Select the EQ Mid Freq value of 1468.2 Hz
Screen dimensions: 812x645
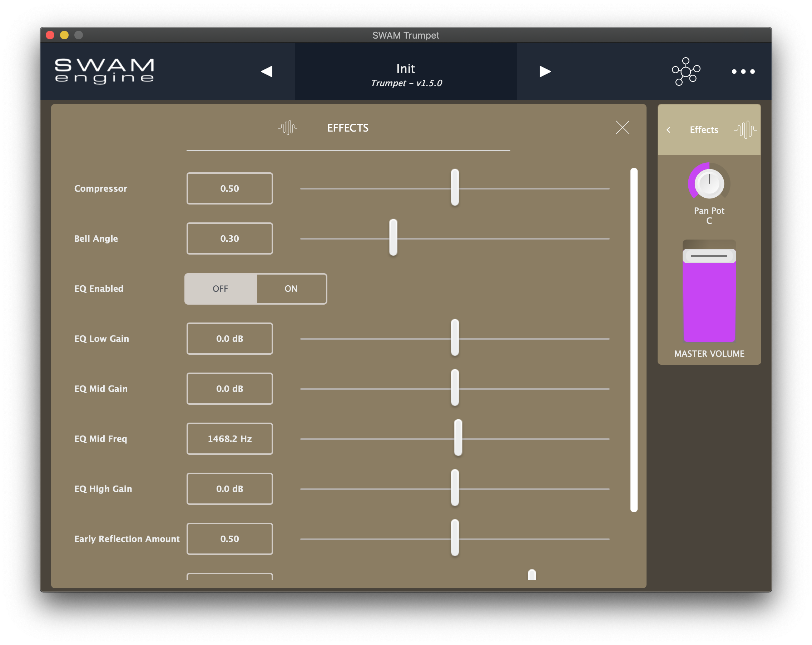(x=229, y=438)
